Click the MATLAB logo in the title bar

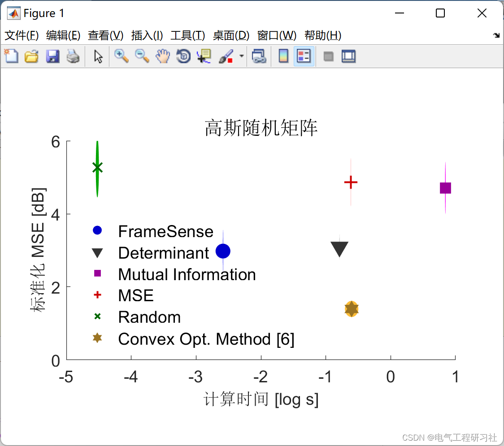point(13,13)
